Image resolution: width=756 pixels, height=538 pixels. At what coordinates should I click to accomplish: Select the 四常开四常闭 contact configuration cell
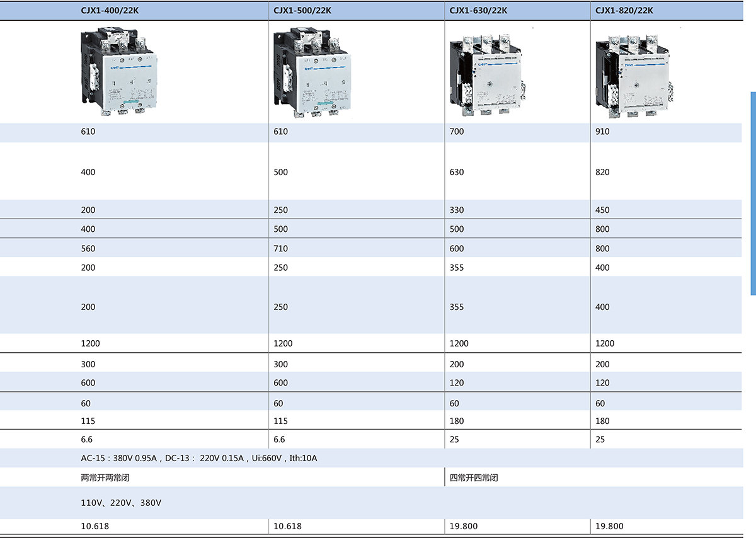tap(474, 478)
